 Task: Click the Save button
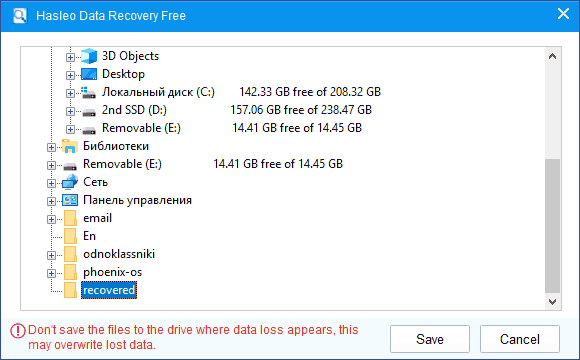coord(430,339)
